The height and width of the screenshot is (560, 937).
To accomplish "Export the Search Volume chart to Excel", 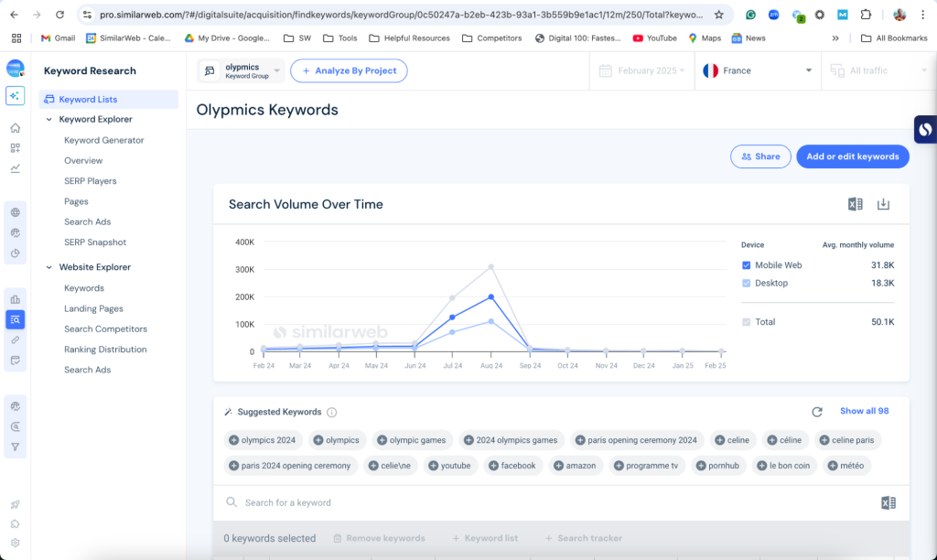I will pyautogui.click(x=855, y=204).
